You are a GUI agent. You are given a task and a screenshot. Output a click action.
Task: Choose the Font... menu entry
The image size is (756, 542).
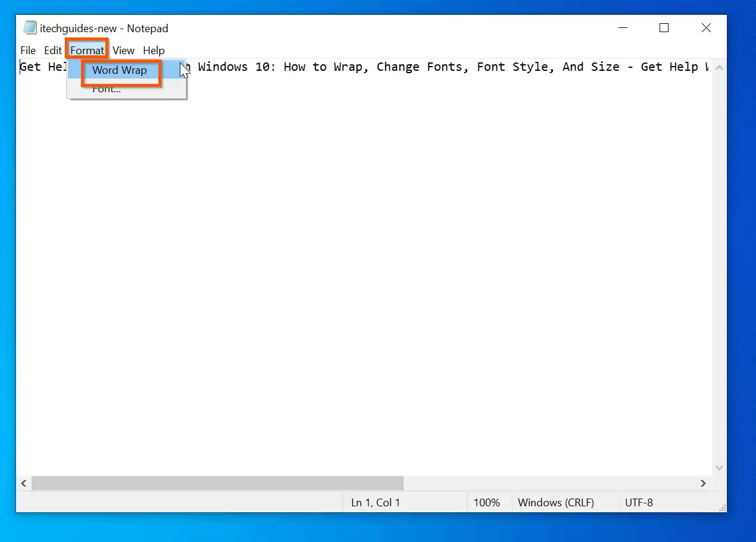[127, 89]
